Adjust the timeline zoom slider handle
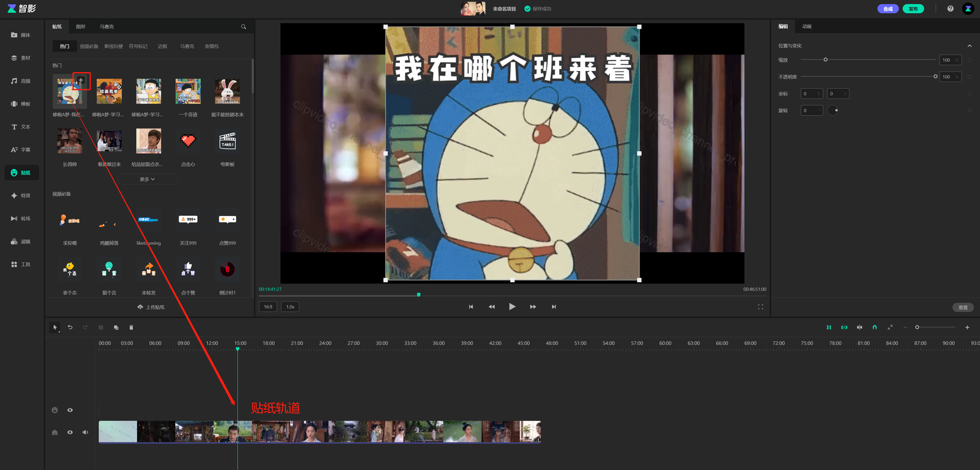Image resolution: width=980 pixels, height=470 pixels. (917, 327)
